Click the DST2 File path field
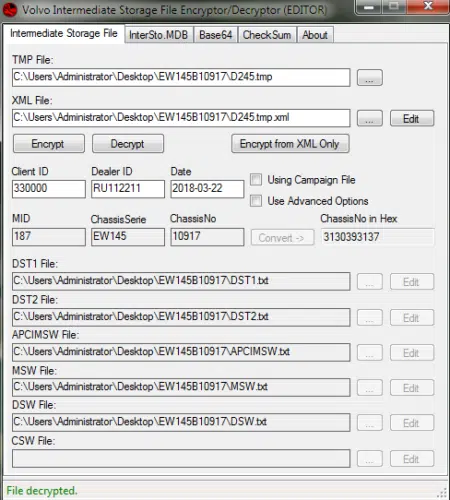450x500 pixels. point(181,317)
